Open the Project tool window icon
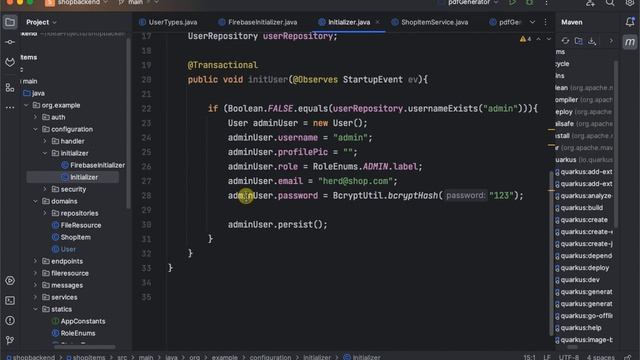The image size is (640, 360). click(10, 22)
